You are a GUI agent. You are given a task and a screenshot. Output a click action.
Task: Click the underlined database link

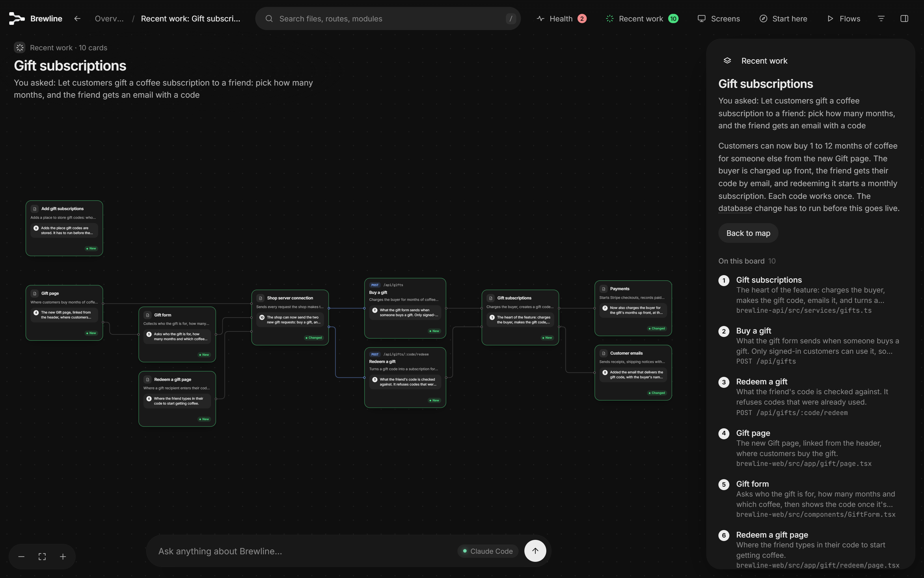point(735,208)
